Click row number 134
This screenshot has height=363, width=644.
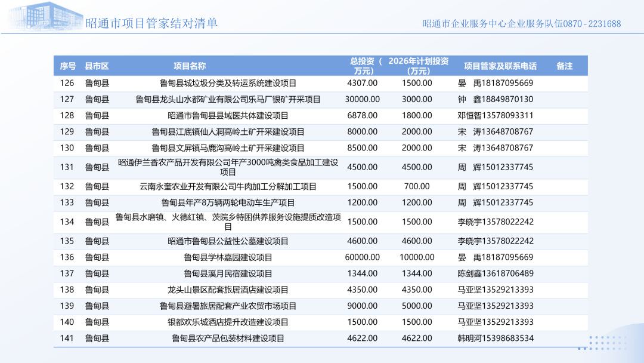(x=67, y=222)
